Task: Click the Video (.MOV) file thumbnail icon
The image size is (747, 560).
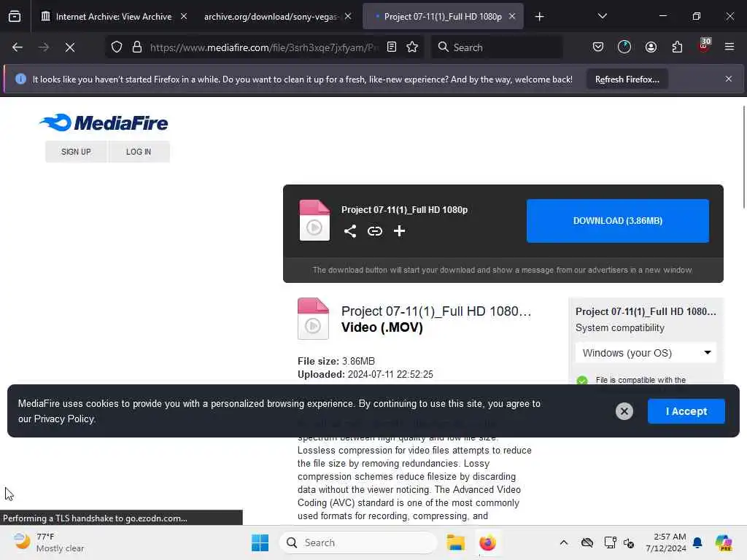Action: [313, 319]
